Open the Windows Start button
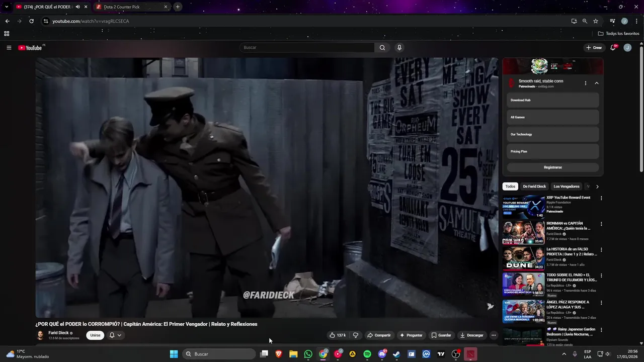The height and width of the screenshot is (362, 644). pyautogui.click(x=174, y=354)
